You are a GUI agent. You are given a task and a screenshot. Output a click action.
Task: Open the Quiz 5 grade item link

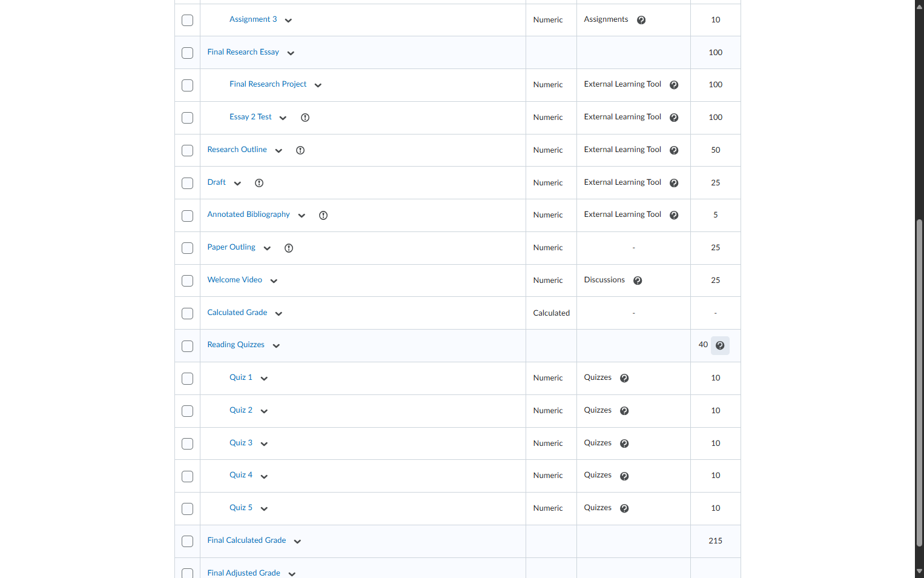coord(240,508)
